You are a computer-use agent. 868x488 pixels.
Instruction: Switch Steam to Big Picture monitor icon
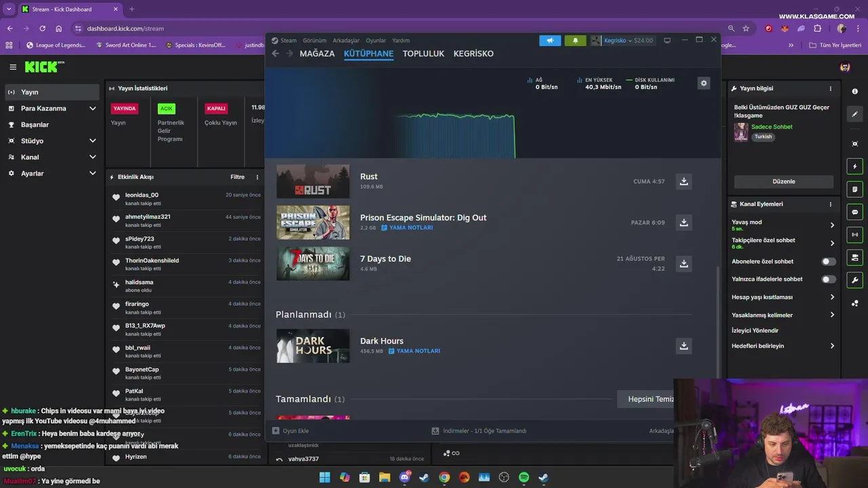pyautogui.click(x=667, y=41)
